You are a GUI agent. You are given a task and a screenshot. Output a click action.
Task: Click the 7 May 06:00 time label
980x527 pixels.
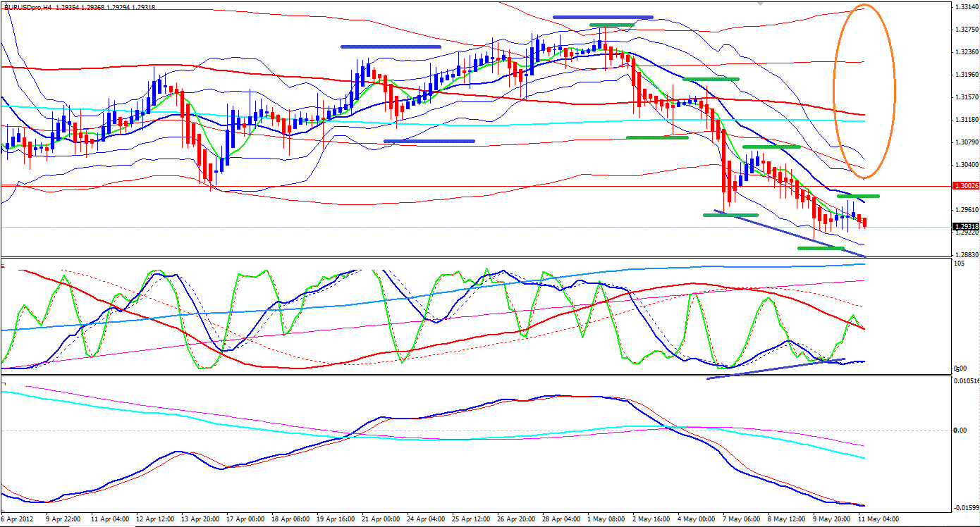click(x=742, y=519)
